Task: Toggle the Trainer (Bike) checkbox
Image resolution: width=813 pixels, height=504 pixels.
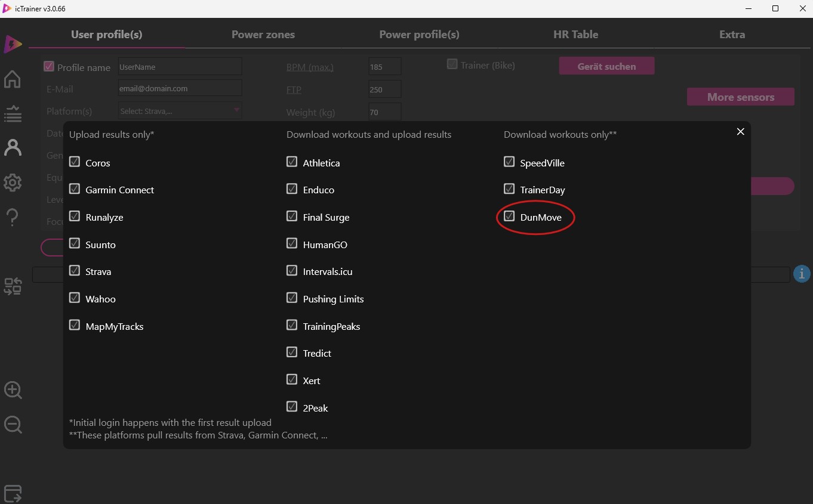Action: [452, 64]
